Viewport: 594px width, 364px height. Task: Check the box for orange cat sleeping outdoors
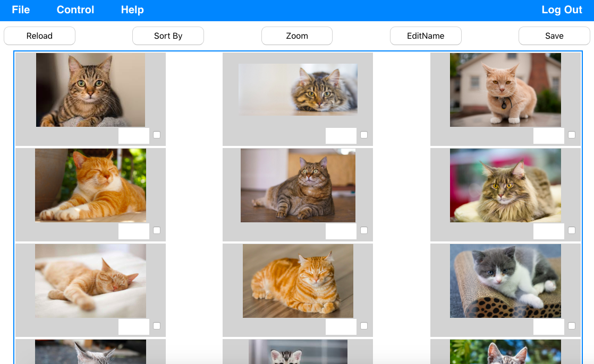point(157,230)
